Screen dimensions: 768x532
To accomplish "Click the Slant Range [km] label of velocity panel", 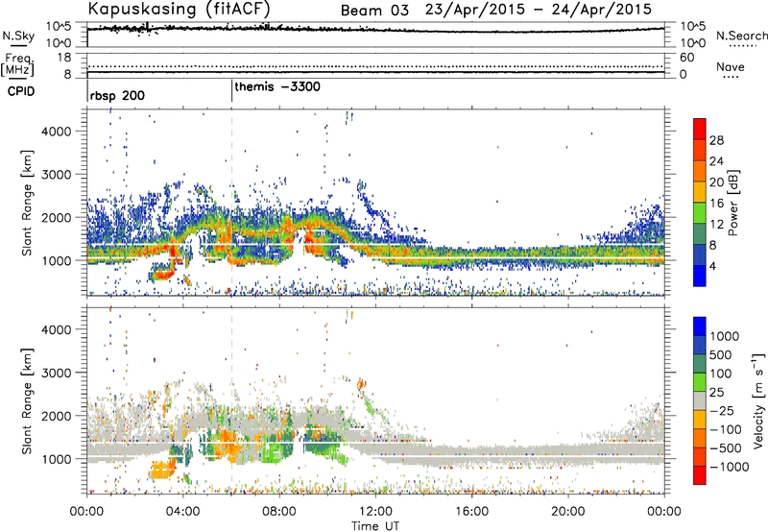I will coord(27,401).
